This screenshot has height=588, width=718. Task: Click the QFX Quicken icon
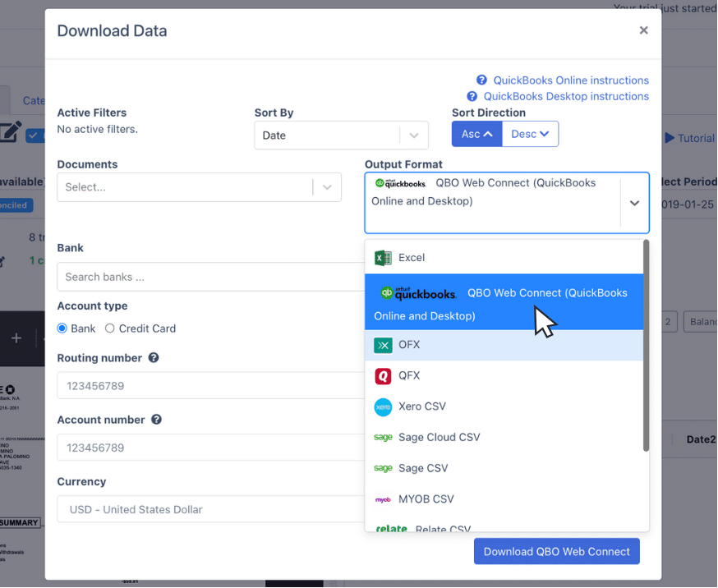pos(383,375)
